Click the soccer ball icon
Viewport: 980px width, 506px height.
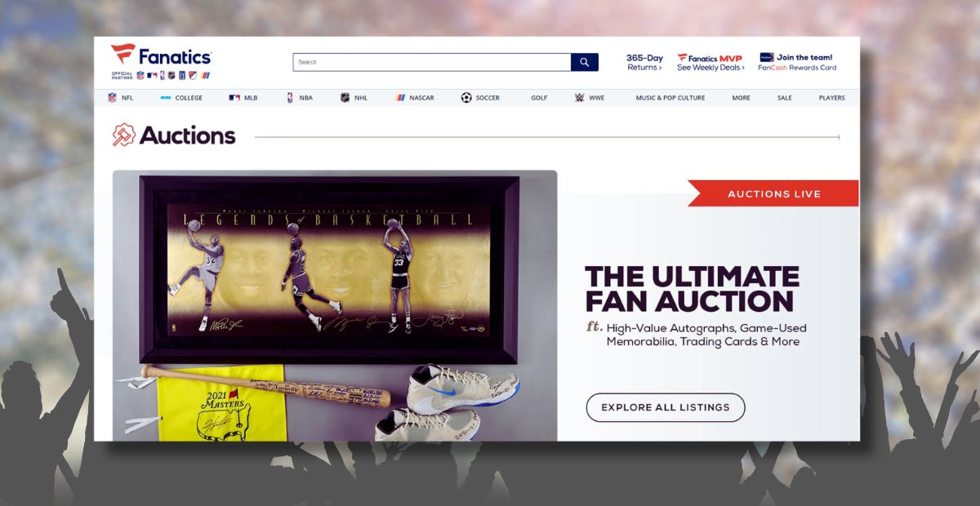coord(466,98)
